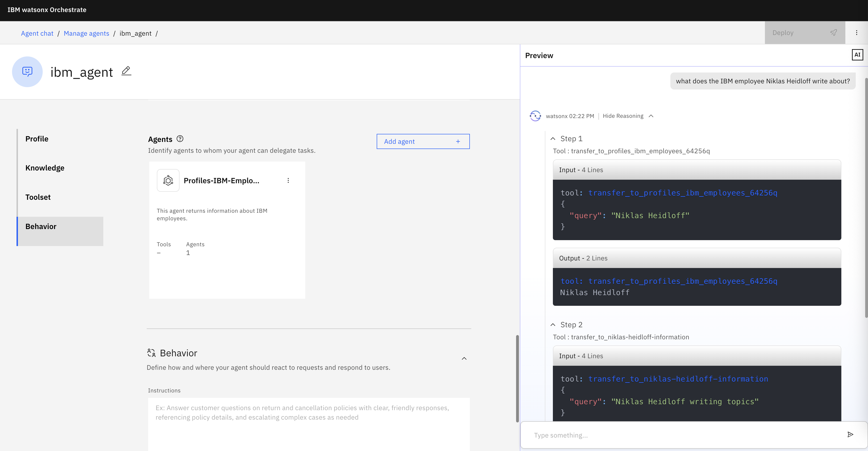868x451 pixels.
Task: Collapse Step 2 reasoning
Action: [553, 324]
